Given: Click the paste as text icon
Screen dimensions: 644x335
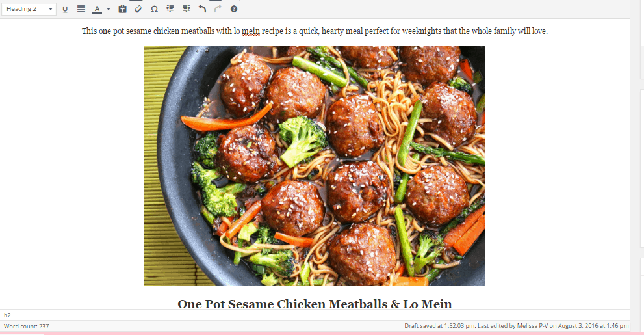Looking at the screenshot, I should coord(122,9).
